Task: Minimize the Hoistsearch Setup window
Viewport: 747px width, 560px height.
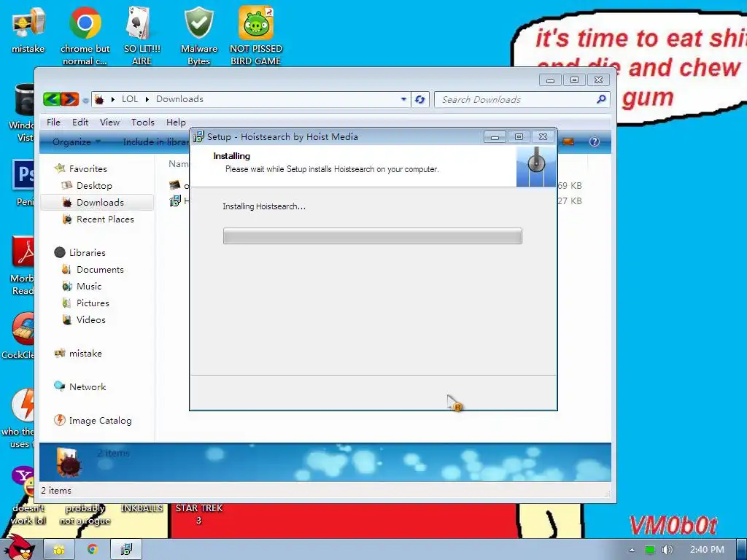Action: click(495, 137)
